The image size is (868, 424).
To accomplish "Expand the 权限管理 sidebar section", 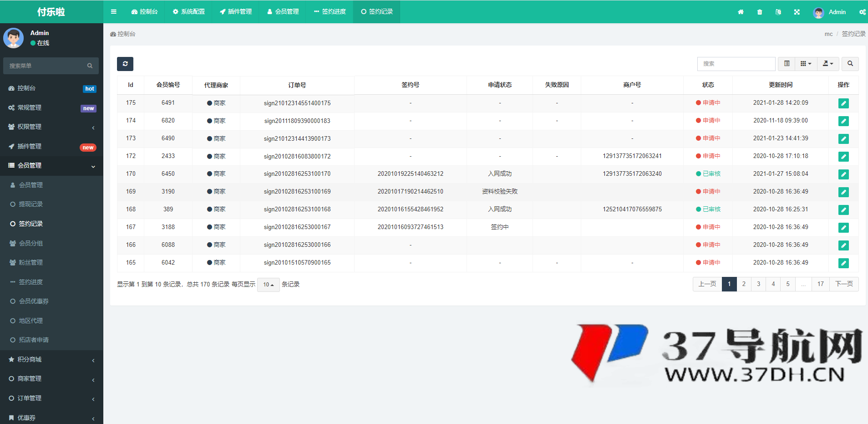I will (51, 127).
